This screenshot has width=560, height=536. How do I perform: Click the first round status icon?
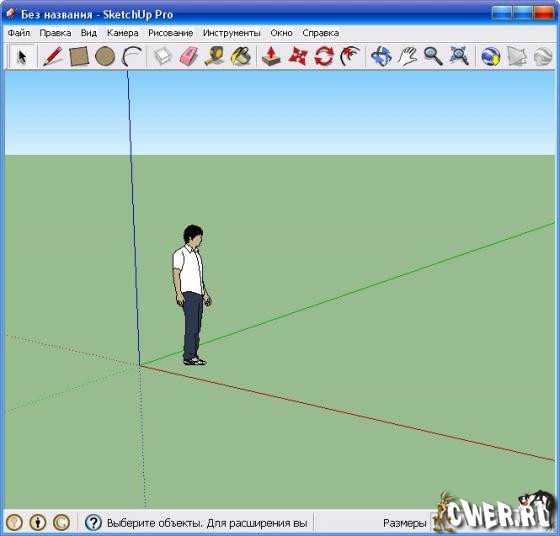click(14, 522)
